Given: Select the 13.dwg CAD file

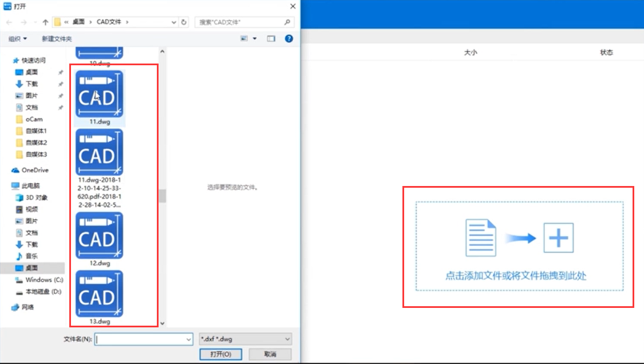Looking at the screenshot, I should (x=100, y=294).
